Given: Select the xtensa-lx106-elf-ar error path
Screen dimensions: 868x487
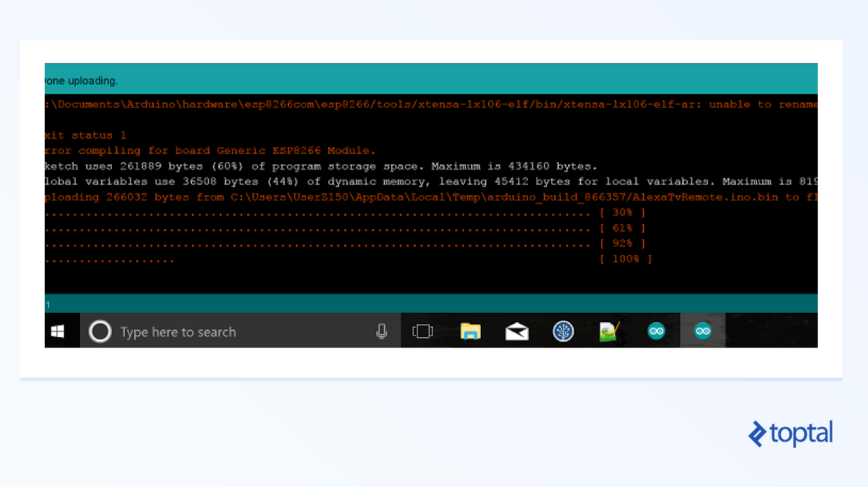Looking at the screenshot, I should point(407,104).
